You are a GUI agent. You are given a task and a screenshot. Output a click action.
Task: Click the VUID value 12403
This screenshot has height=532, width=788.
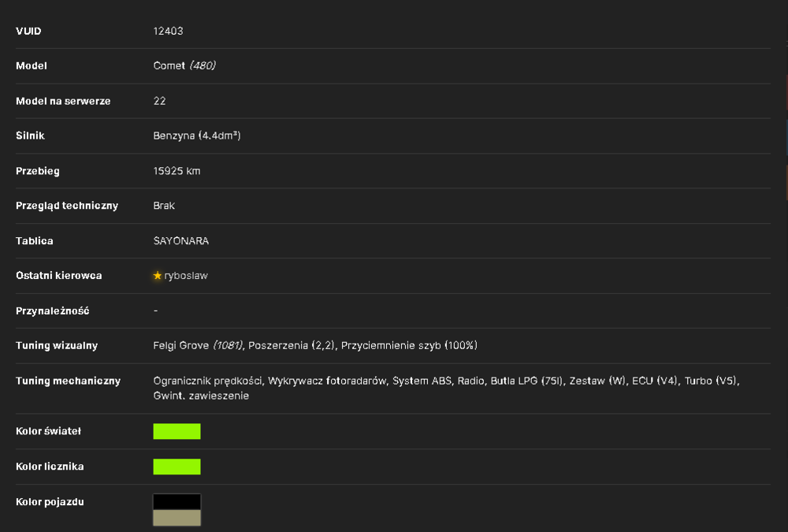point(169,32)
